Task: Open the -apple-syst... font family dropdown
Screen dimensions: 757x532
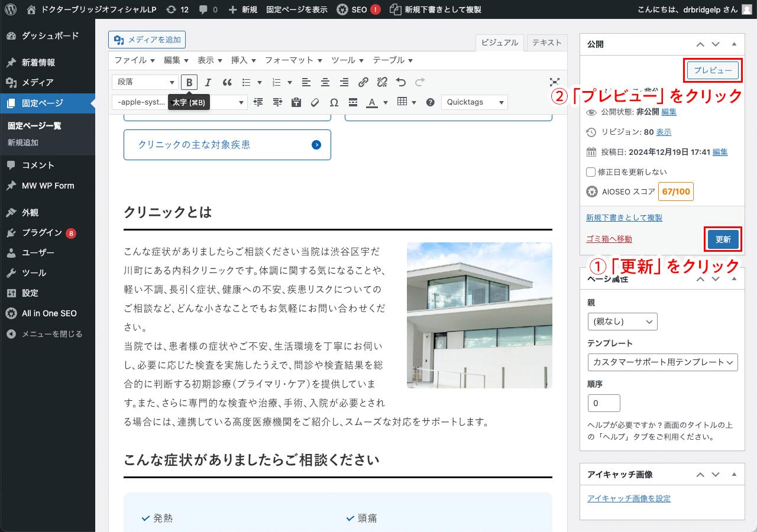Action: pyautogui.click(x=179, y=102)
